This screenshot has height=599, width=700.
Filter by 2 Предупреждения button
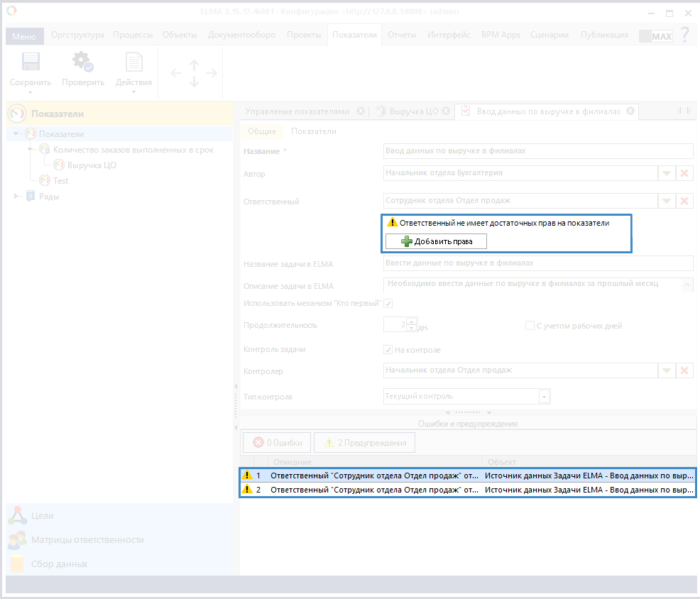(365, 443)
